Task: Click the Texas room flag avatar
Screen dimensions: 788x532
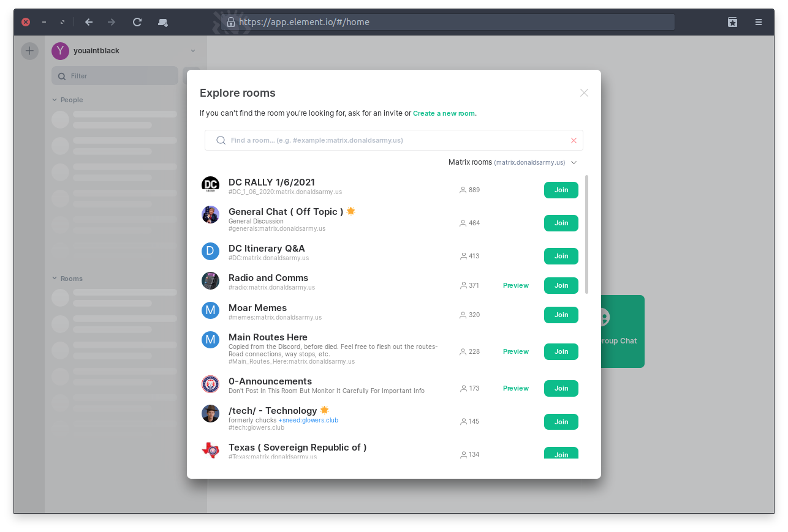Action: tap(210, 451)
